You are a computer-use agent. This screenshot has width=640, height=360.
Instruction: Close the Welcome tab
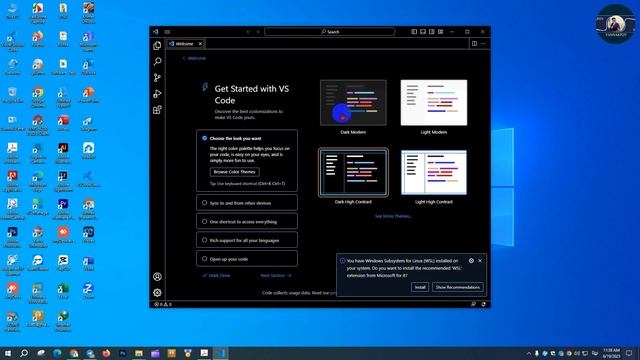click(200, 44)
